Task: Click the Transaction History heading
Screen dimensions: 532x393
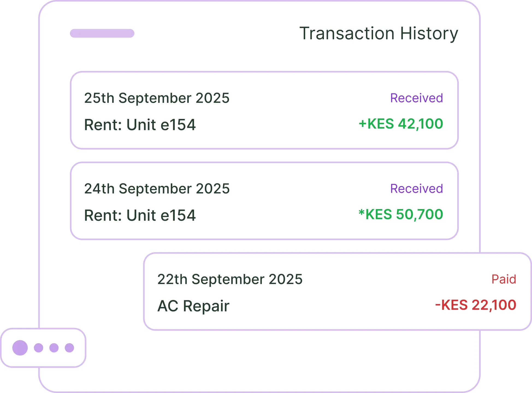Action: pyautogui.click(x=379, y=34)
